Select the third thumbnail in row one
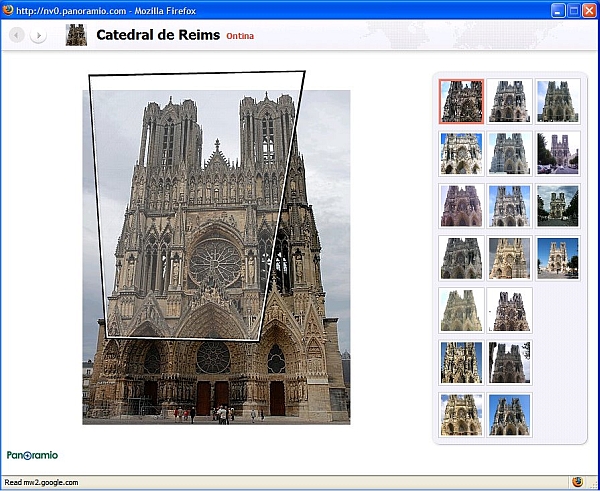This screenshot has height=491, width=600. coord(558,101)
